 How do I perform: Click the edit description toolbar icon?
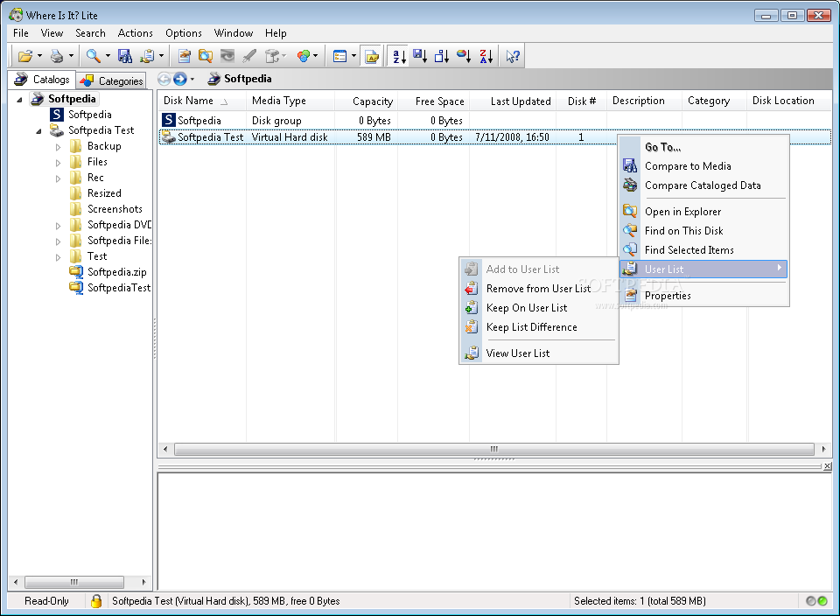point(185,56)
